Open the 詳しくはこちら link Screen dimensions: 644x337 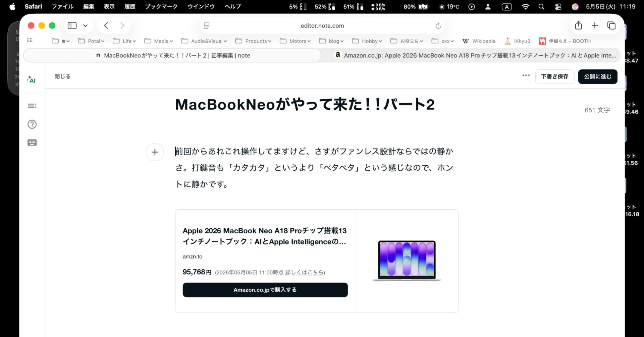click(304, 272)
